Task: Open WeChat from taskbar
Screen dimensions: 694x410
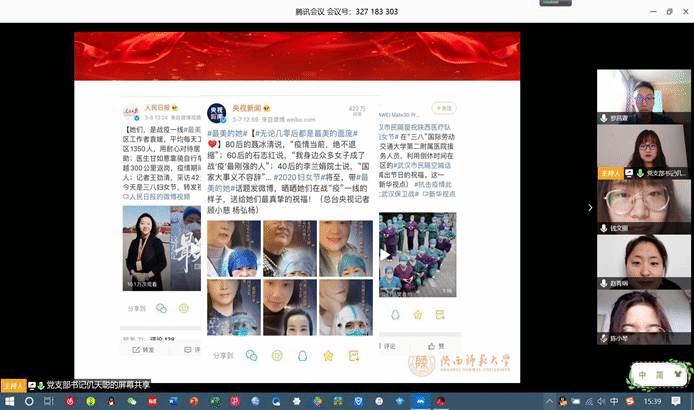Action: tap(131, 401)
